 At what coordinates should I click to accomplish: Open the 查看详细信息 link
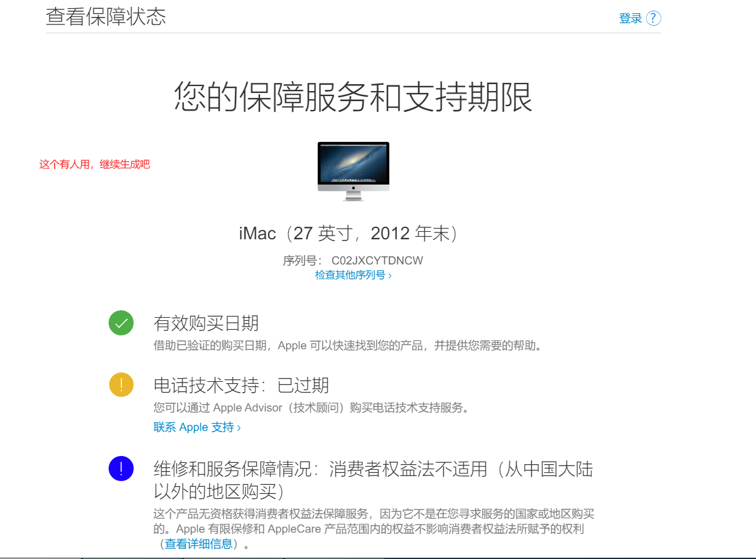coord(198,544)
